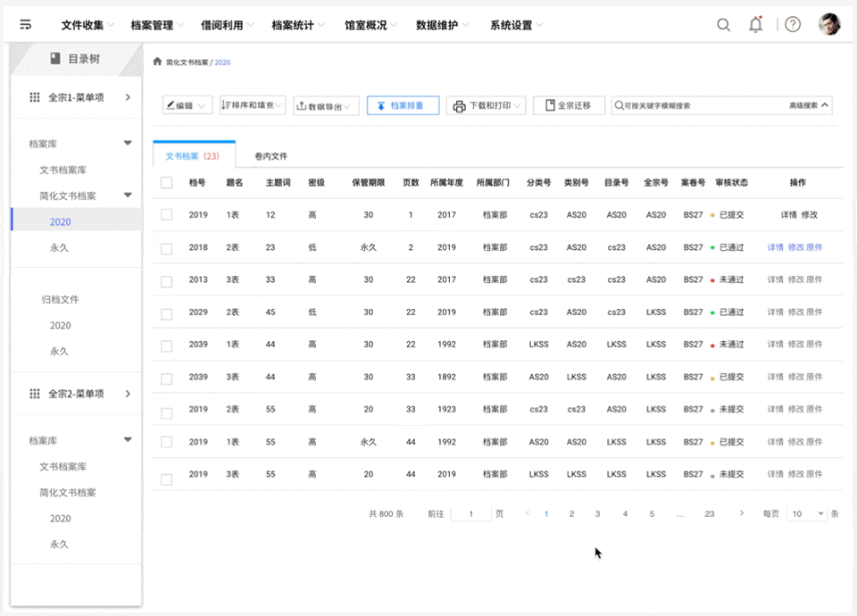Check the checkbox for archive row 2018
Viewport: 857px width, 616px height.
(x=166, y=247)
